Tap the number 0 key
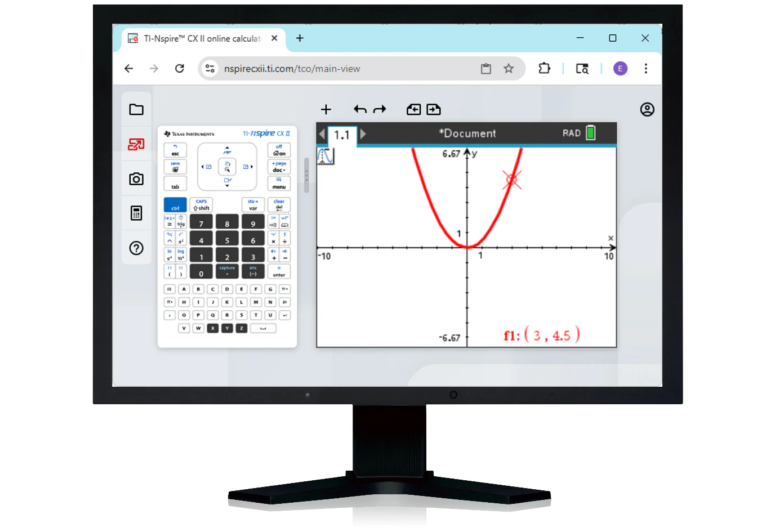The height and width of the screenshot is (532, 775). click(201, 271)
